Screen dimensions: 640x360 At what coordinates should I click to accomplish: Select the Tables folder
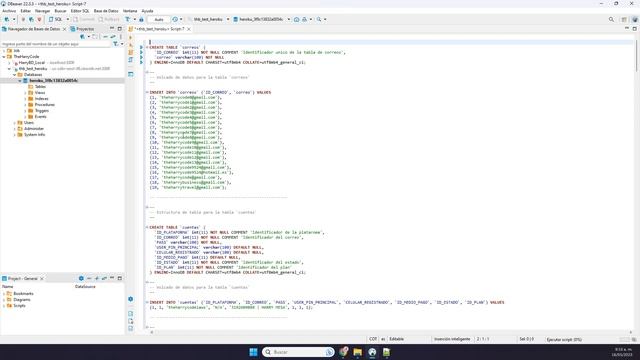pyautogui.click(x=40, y=87)
